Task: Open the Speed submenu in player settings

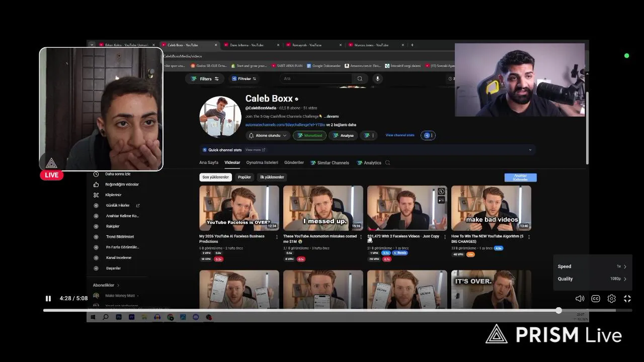Action: (592, 266)
